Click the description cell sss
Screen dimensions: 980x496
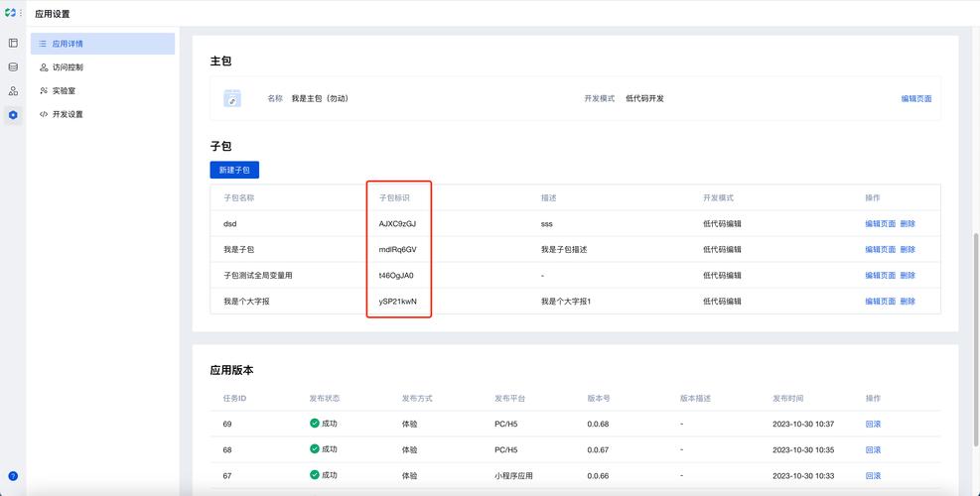click(547, 223)
